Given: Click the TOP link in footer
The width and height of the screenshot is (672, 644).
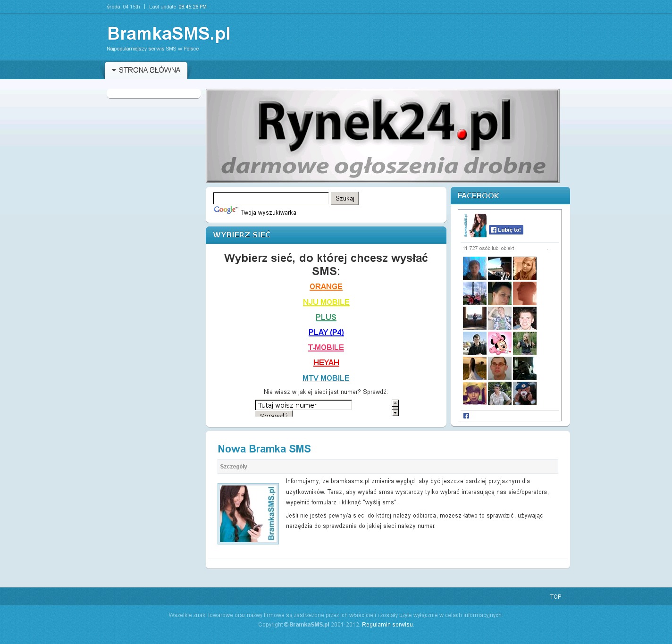Looking at the screenshot, I should click(555, 596).
